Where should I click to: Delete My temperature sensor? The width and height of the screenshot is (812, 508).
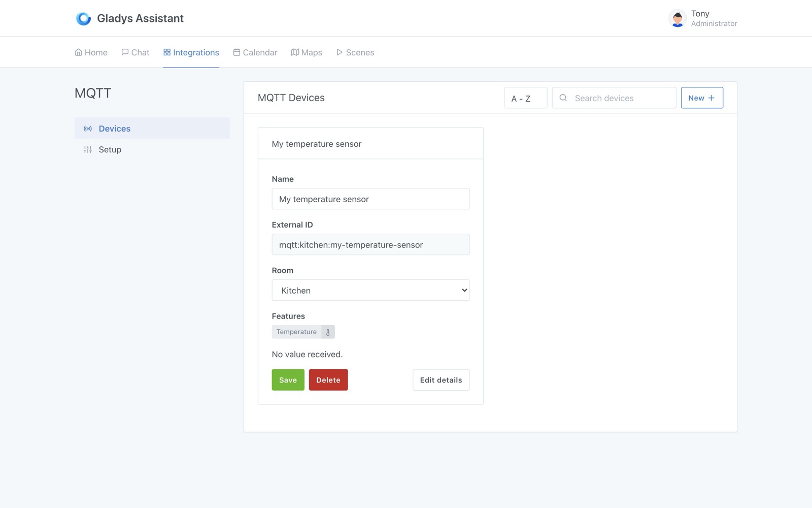(x=328, y=379)
